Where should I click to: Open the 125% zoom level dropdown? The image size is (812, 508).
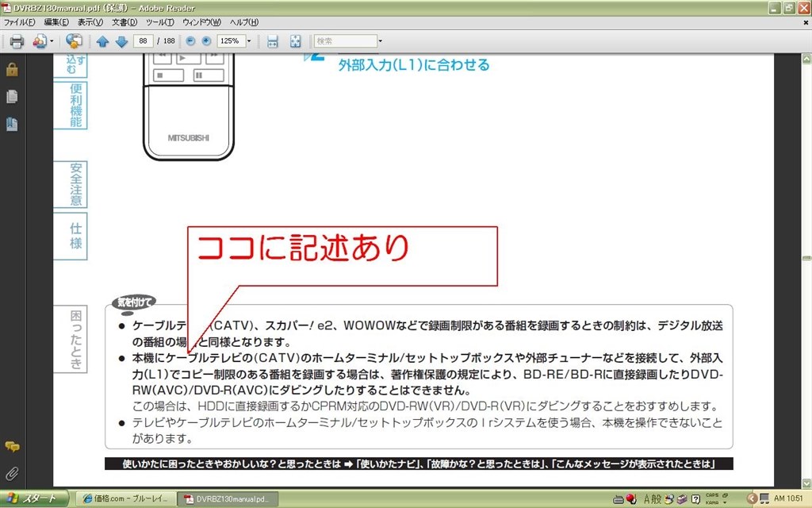pyautogui.click(x=249, y=40)
